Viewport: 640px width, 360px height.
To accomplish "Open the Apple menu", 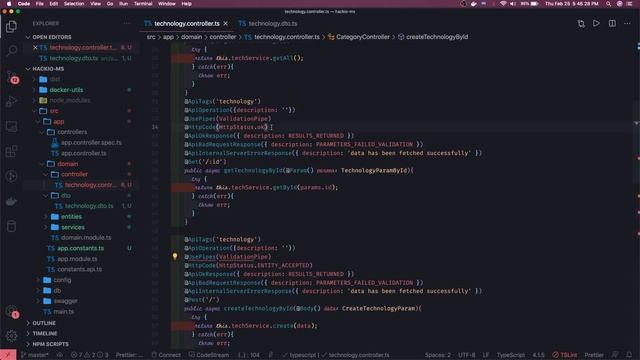I will [8, 4].
